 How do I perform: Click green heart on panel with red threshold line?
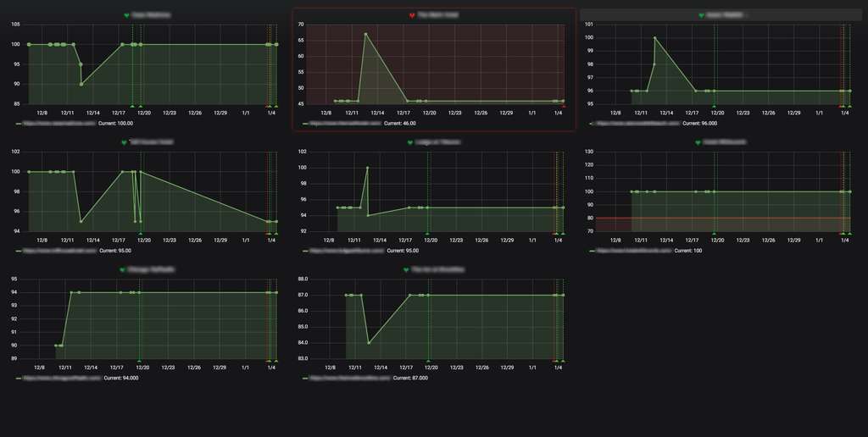698,142
